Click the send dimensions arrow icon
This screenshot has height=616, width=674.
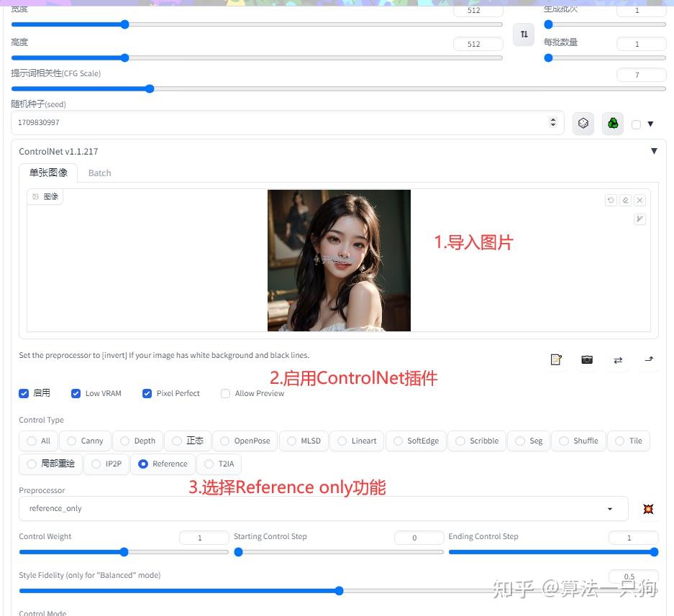pyautogui.click(x=648, y=359)
